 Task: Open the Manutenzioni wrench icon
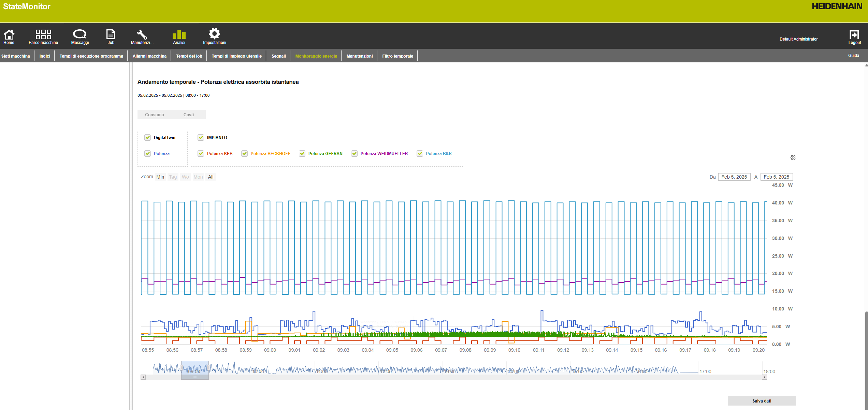[142, 34]
